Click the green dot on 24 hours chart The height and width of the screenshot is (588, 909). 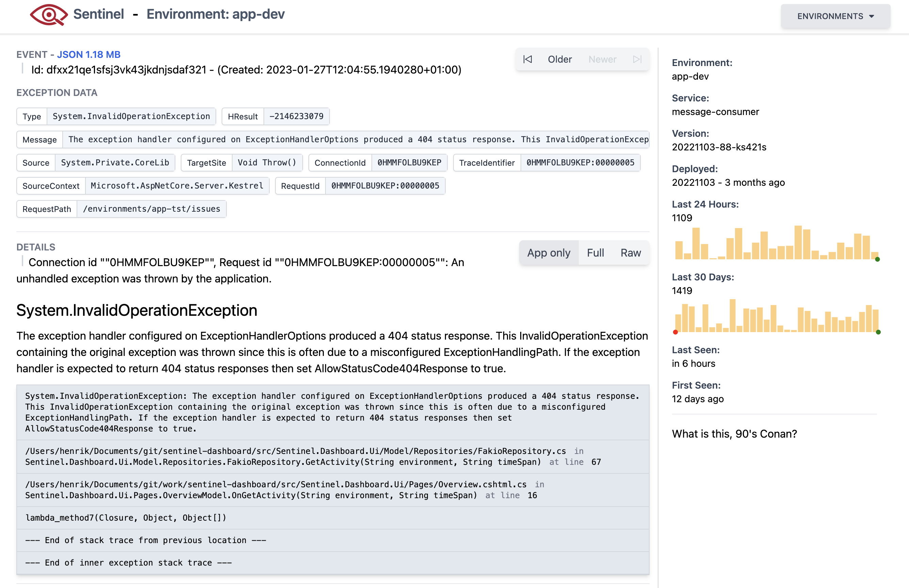click(x=877, y=259)
